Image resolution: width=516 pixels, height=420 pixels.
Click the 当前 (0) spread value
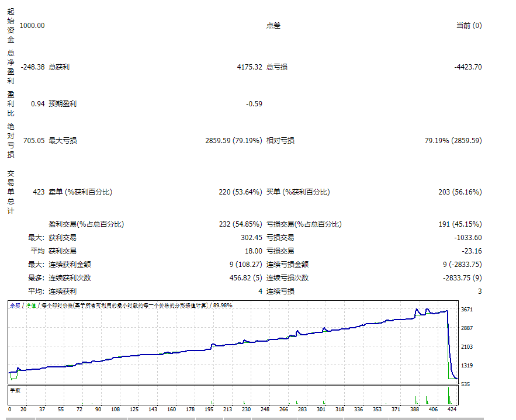point(469,26)
